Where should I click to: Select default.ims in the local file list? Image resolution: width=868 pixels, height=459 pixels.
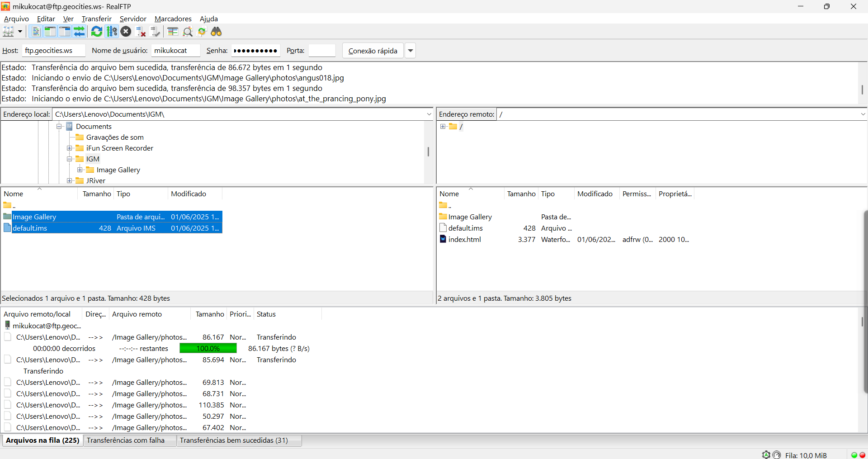[112, 228]
